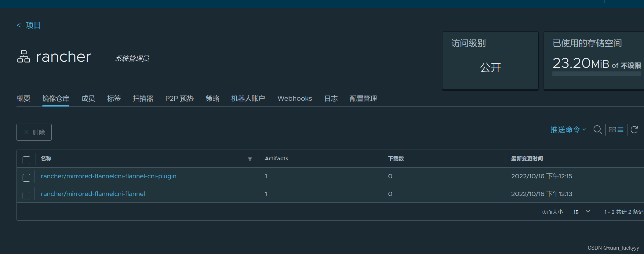Image resolution: width=644 pixels, height=254 pixels.
Task: Sort by the 下载数 column header
Action: (x=396, y=158)
